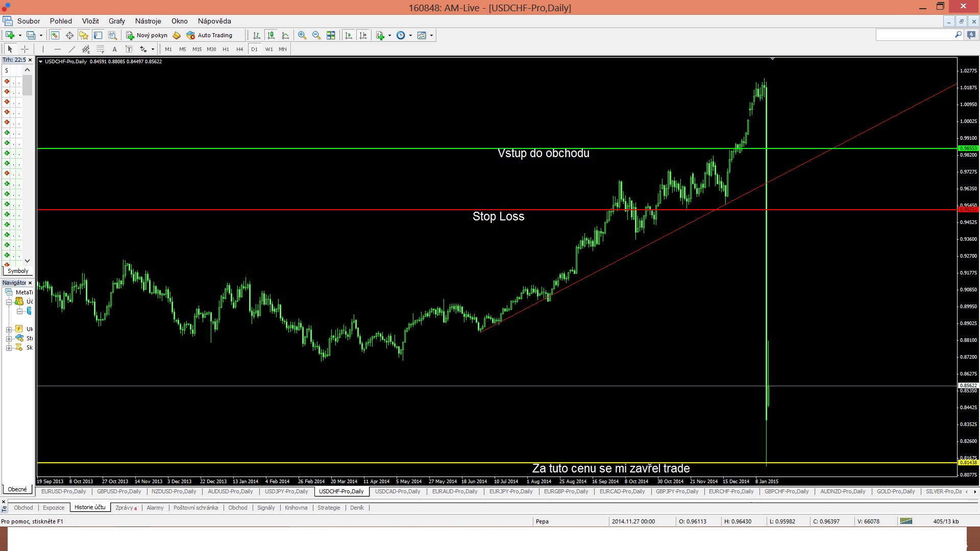Open the Nástroje menu

(148, 21)
